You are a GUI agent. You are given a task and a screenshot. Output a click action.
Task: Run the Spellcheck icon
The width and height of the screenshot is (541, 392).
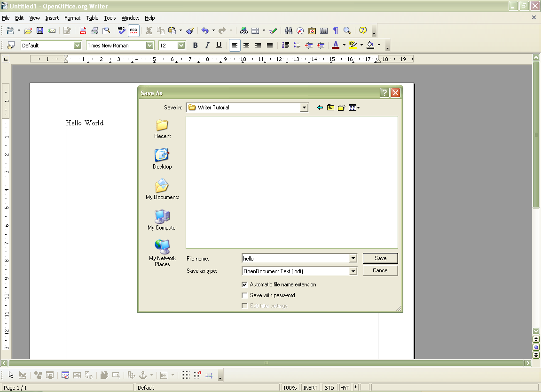[121, 31]
